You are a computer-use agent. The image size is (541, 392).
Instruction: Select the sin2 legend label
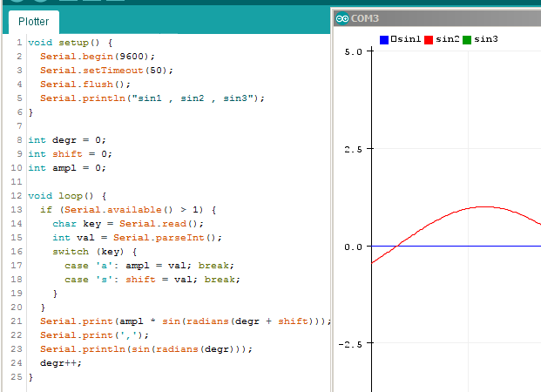point(447,39)
